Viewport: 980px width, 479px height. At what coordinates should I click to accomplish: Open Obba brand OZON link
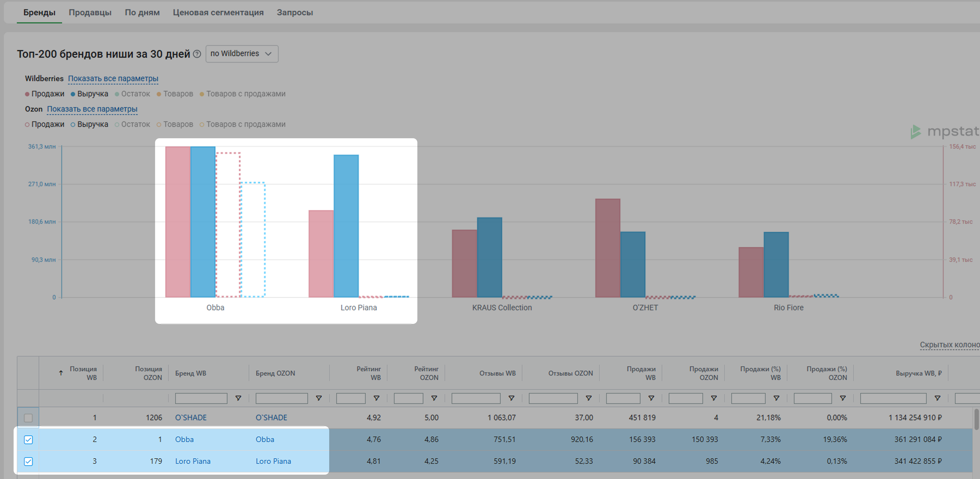pos(265,440)
